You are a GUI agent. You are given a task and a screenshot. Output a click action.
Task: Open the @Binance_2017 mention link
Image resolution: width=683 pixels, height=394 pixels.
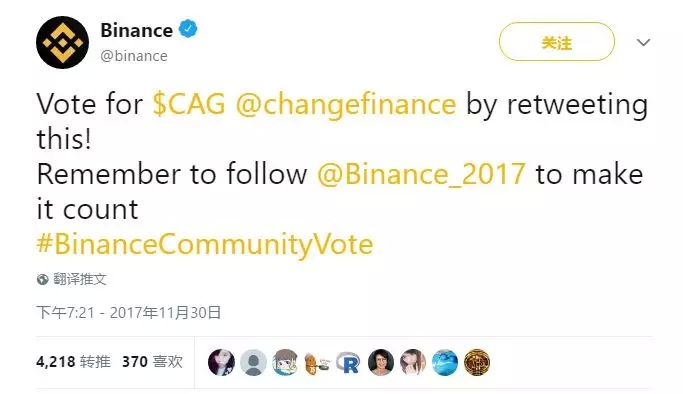[x=421, y=174]
